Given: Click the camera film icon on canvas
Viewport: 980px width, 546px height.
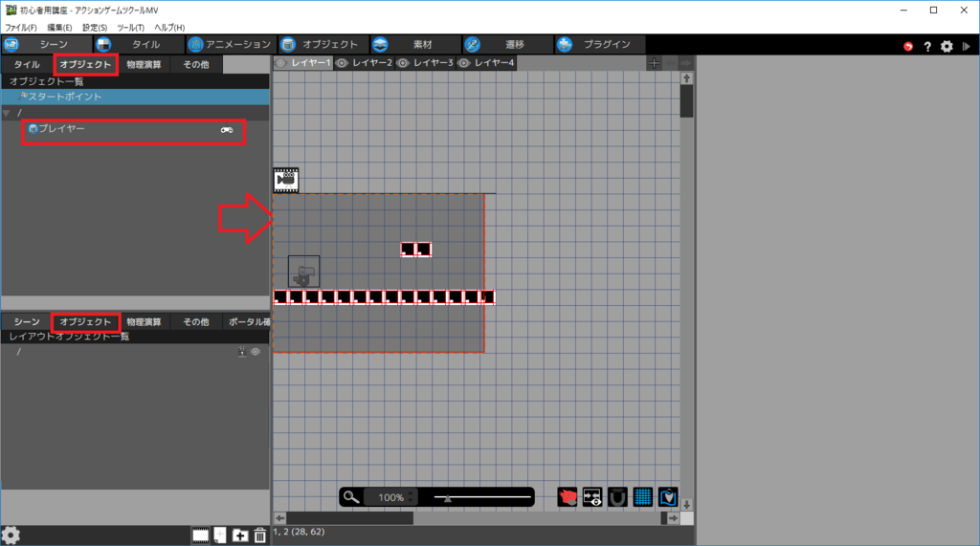Looking at the screenshot, I should 285,180.
